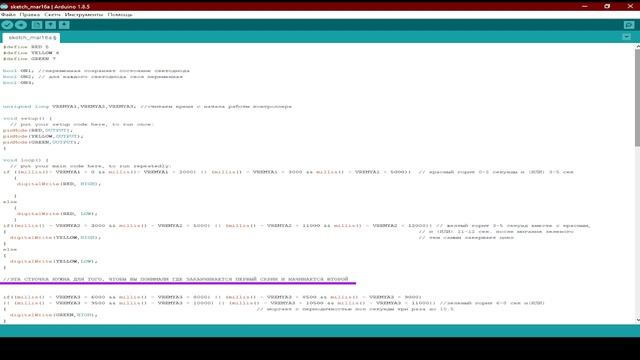Save the sketch with the Save icon

[64, 25]
